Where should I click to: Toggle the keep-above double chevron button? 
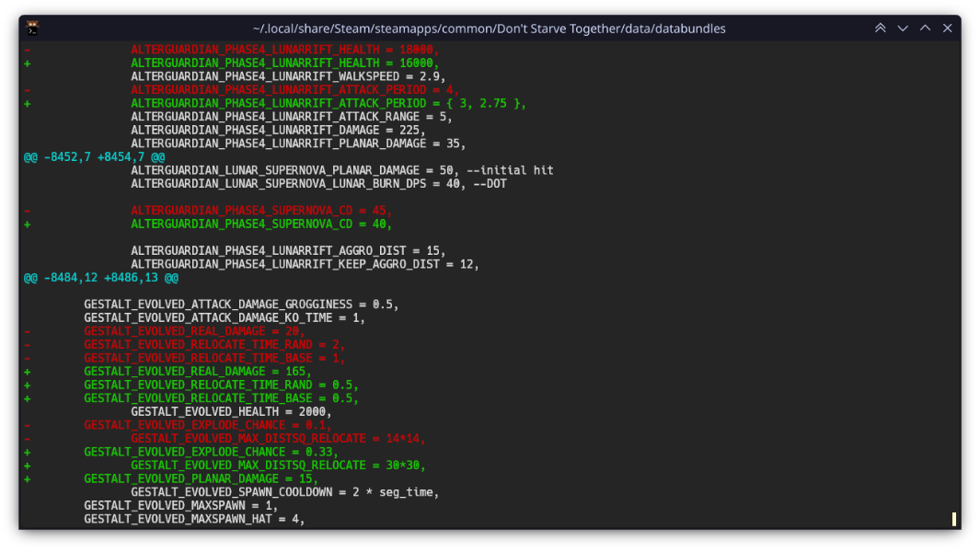point(881,29)
